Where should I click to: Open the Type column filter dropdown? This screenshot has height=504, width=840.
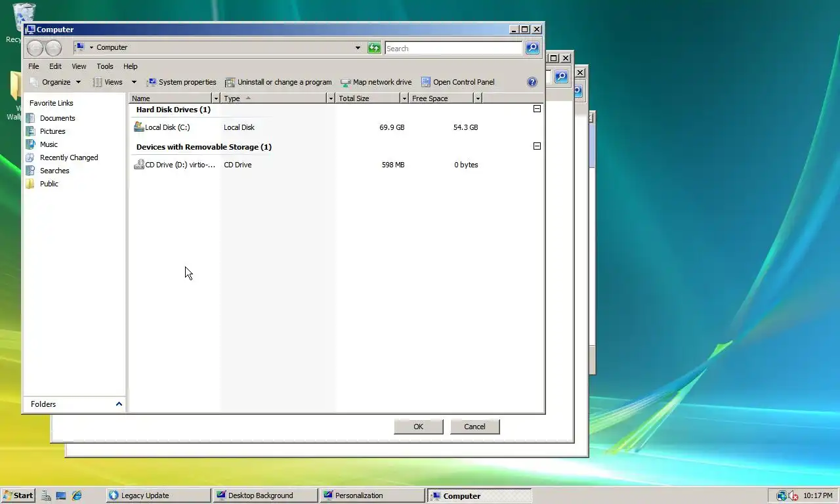pos(330,98)
